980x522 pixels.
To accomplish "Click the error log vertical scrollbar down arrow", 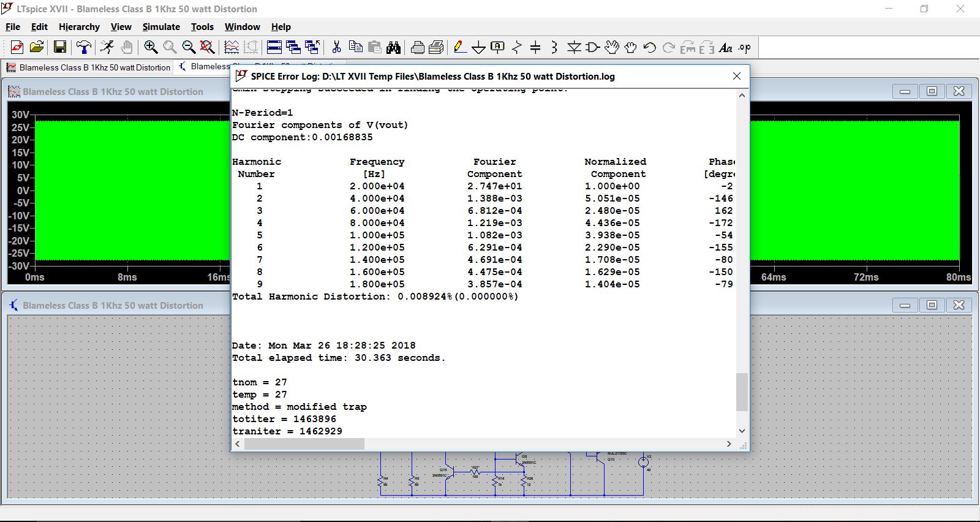I will pyautogui.click(x=742, y=431).
